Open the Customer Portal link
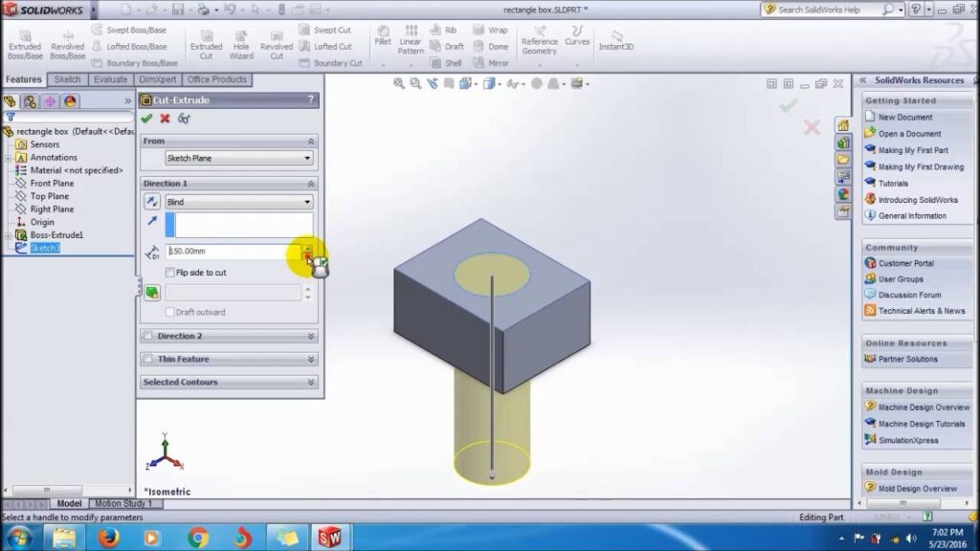This screenshot has width=980, height=551. click(x=905, y=263)
